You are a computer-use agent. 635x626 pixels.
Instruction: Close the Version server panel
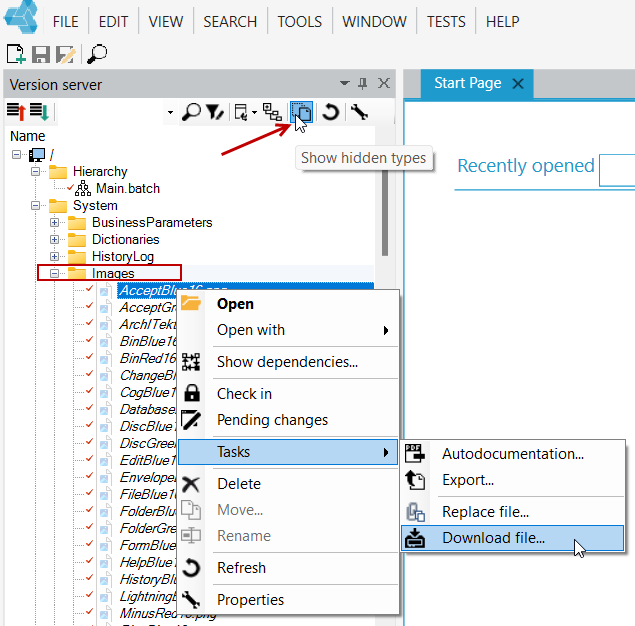[x=384, y=83]
